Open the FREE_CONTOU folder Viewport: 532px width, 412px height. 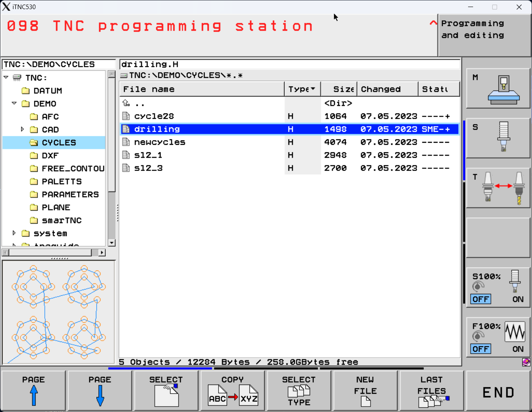pyautogui.click(x=67, y=168)
